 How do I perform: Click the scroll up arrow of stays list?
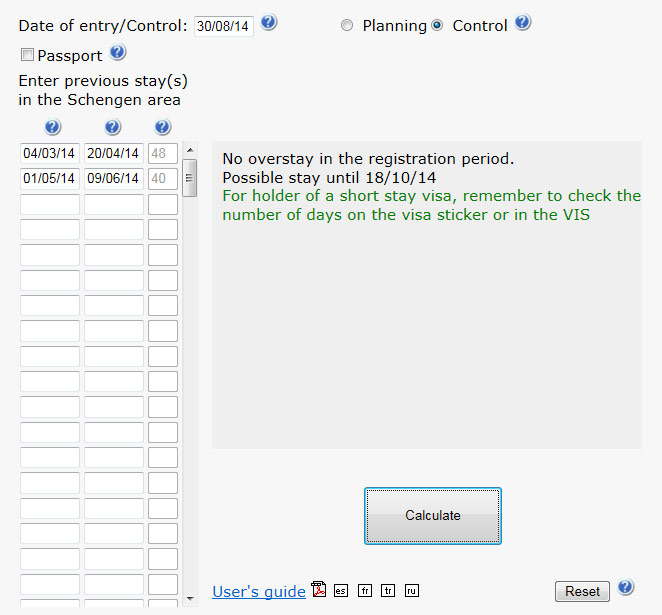pos(190,150)
